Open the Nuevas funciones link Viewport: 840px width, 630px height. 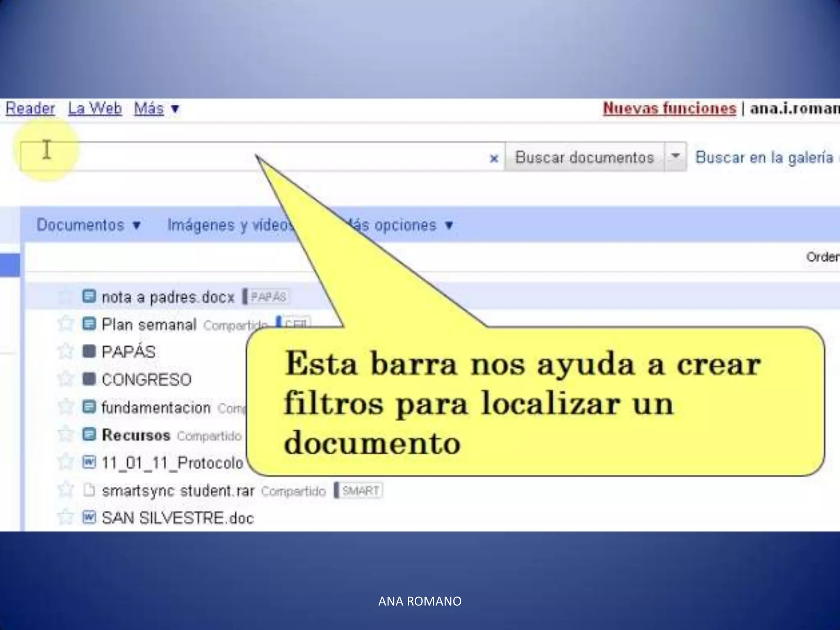click(669, 108)
